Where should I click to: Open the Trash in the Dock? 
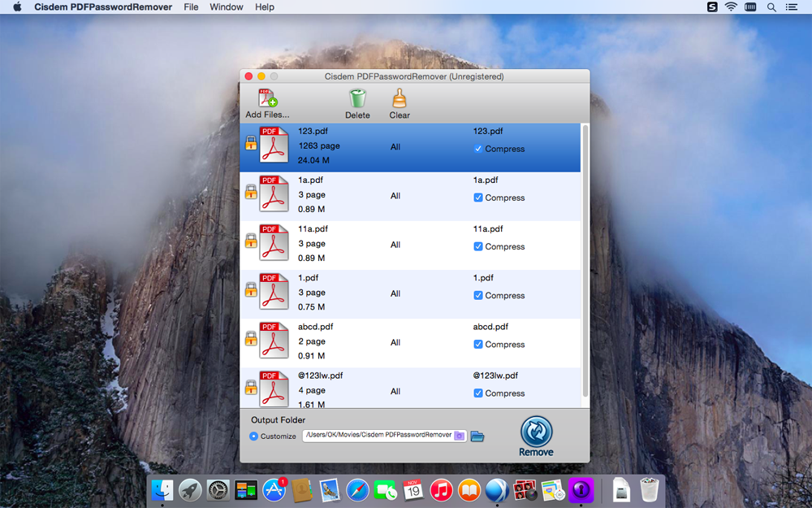[649, 489]
